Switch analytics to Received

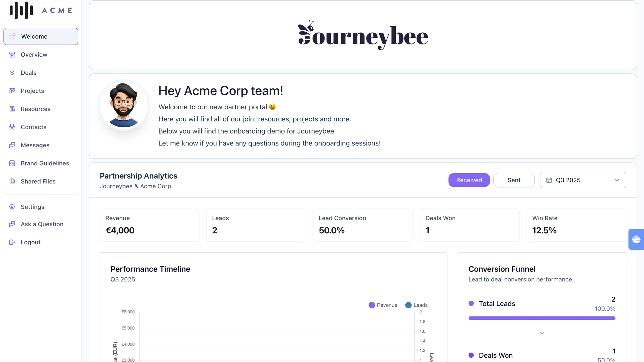(469, 180)
